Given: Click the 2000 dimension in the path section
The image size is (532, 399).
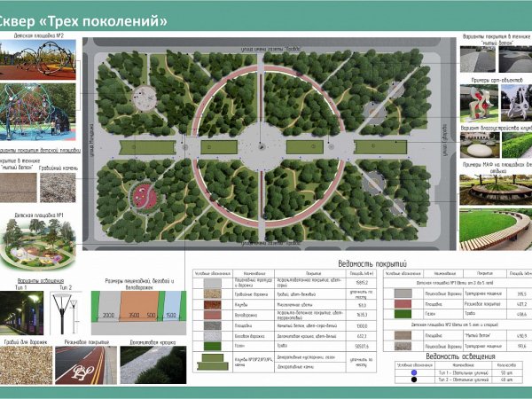Looking at the screenshot, I should pyautogui.click(x=108, y=315).
